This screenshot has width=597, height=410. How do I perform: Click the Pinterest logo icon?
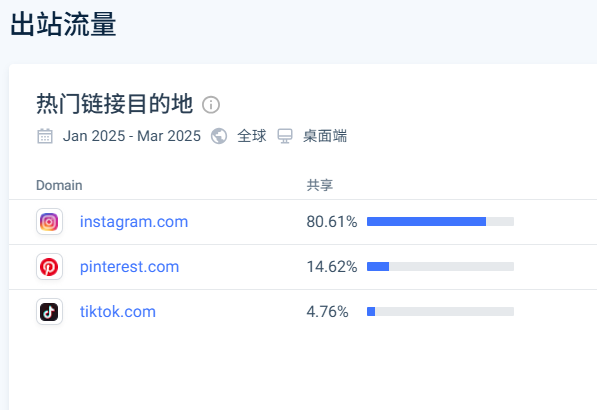[49, 266]
